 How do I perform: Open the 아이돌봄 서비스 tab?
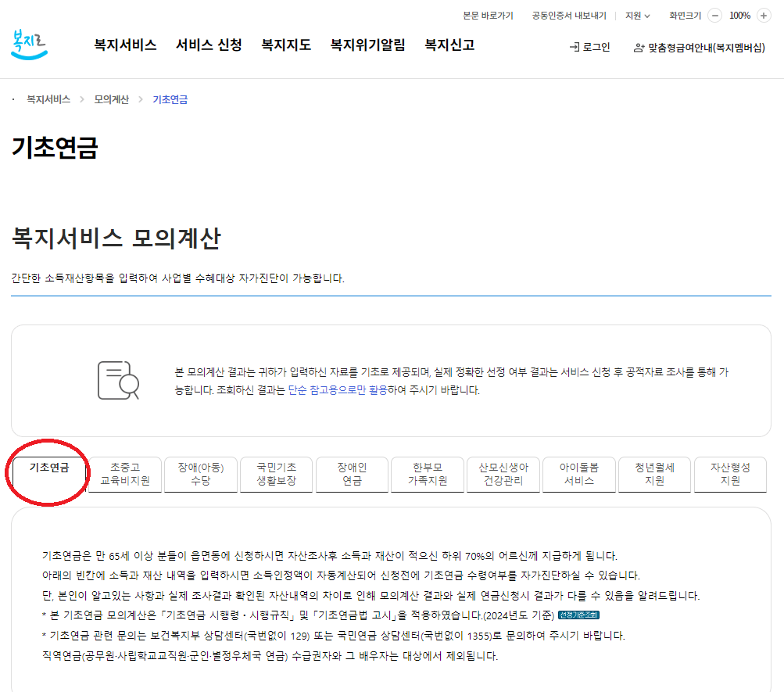click(x=578, y=474)
